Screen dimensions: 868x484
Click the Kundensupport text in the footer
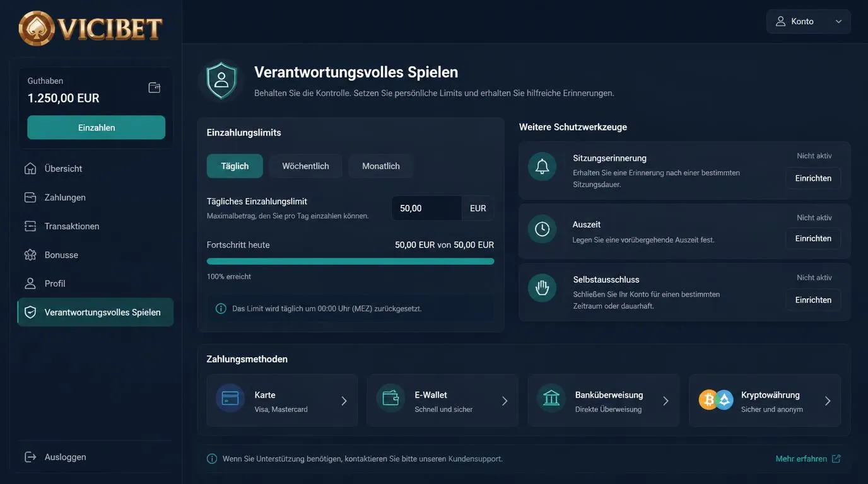pos(475,459)
